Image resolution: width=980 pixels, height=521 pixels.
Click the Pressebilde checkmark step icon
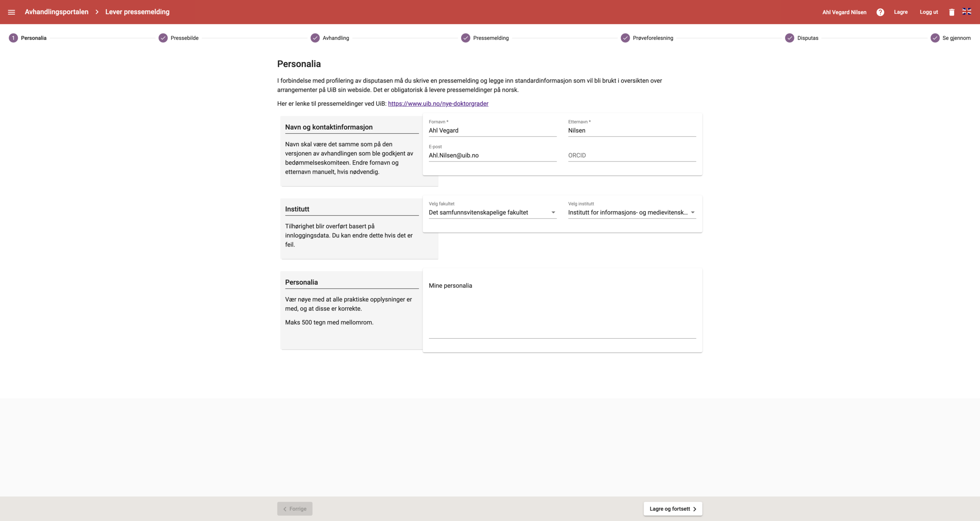coord(163,38)
